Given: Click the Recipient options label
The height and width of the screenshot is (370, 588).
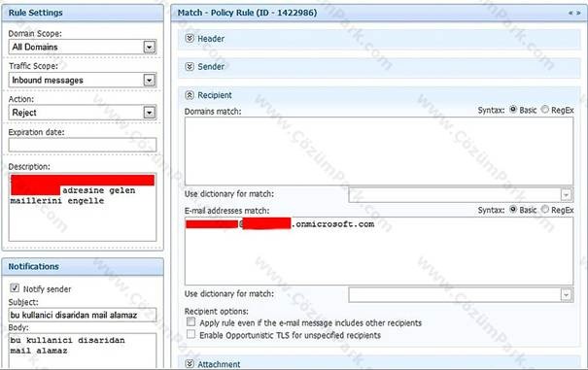Looking at the screenshot, I should (217, 311).
